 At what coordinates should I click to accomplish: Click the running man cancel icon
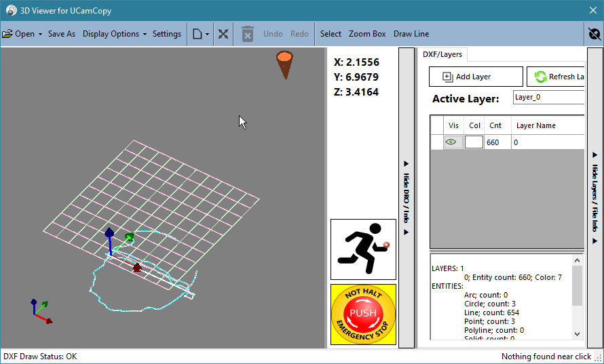363,249
